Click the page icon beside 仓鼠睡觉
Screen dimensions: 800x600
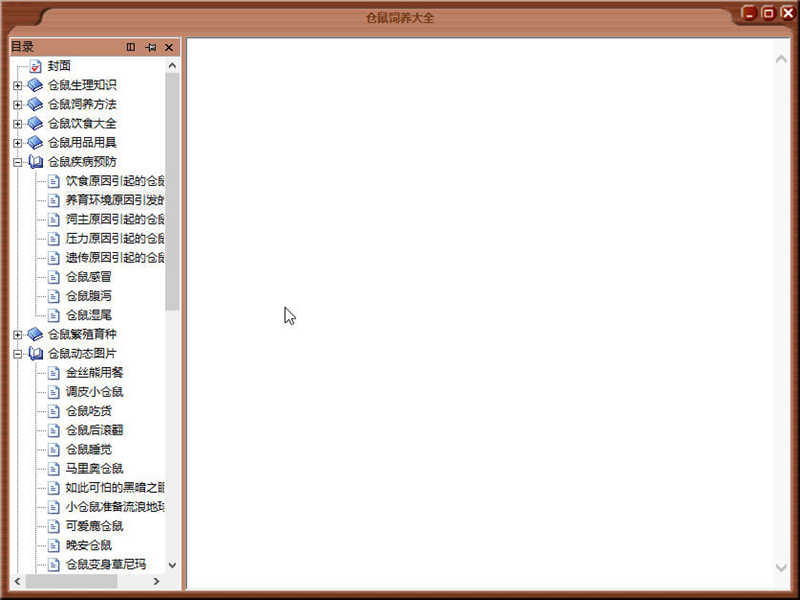click(54, 449)
